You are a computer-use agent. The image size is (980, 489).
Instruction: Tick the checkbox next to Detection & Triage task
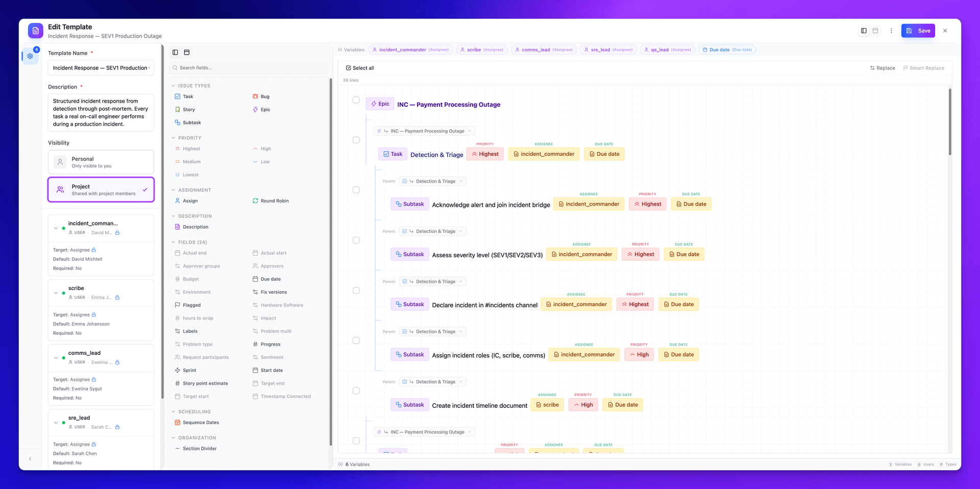tap(356, 139)
